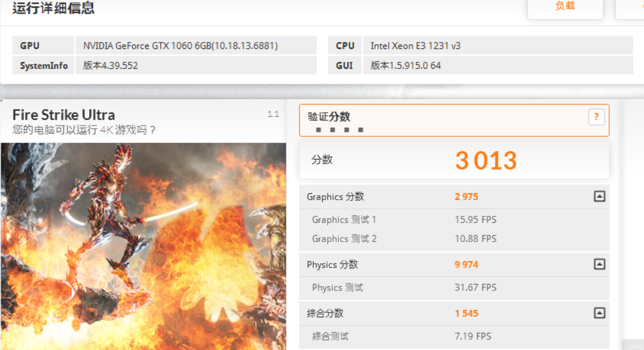Click the GUI value 版本1.5.915.0 64
Viewport: 644px width, 350px height.
coord(406,65)
